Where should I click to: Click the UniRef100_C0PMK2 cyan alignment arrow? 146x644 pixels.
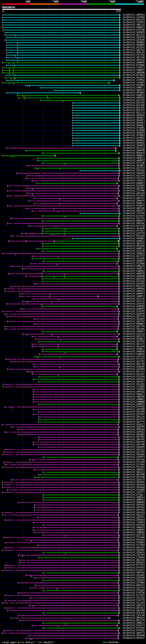60,80
